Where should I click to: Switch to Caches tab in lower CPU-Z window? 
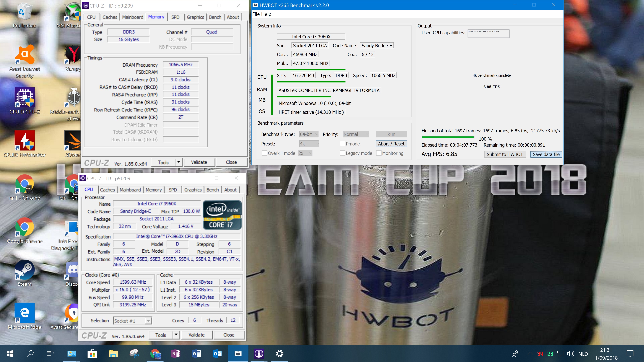tap(107, 190)
